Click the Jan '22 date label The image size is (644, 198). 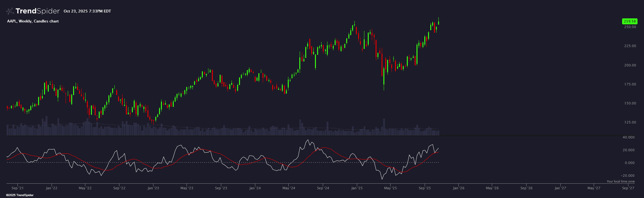tap(51, 188)
